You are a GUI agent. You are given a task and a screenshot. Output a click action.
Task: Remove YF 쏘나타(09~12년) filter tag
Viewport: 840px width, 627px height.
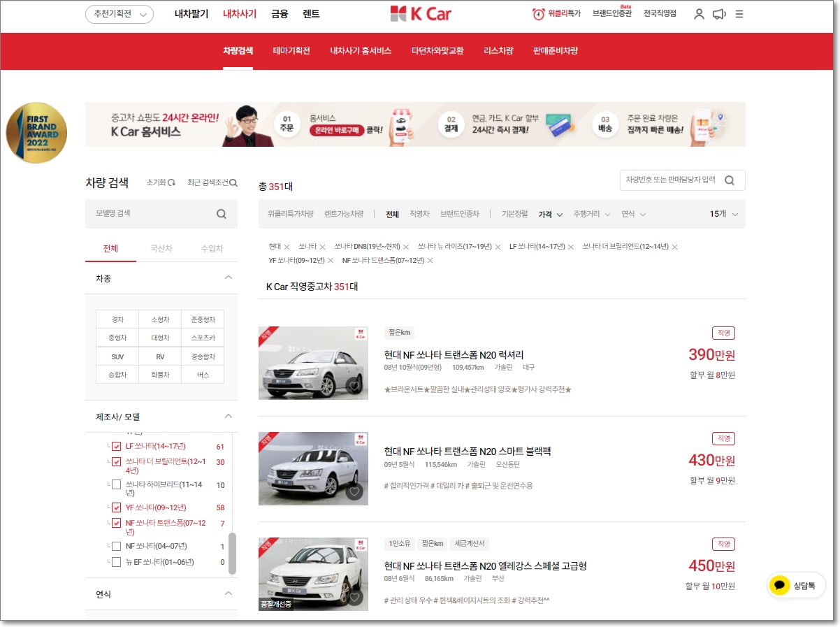tap(331, 261)
